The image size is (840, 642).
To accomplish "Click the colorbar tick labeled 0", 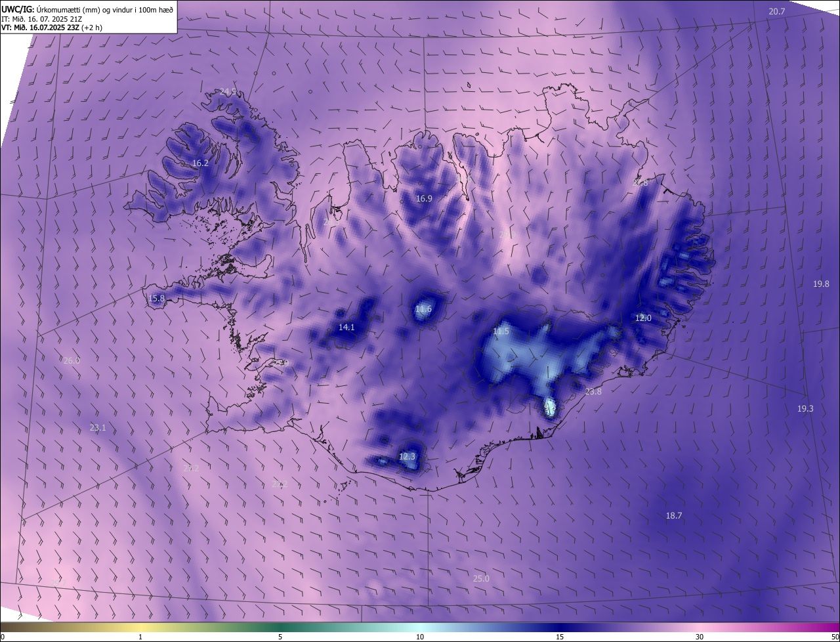I will pos(3,637).
